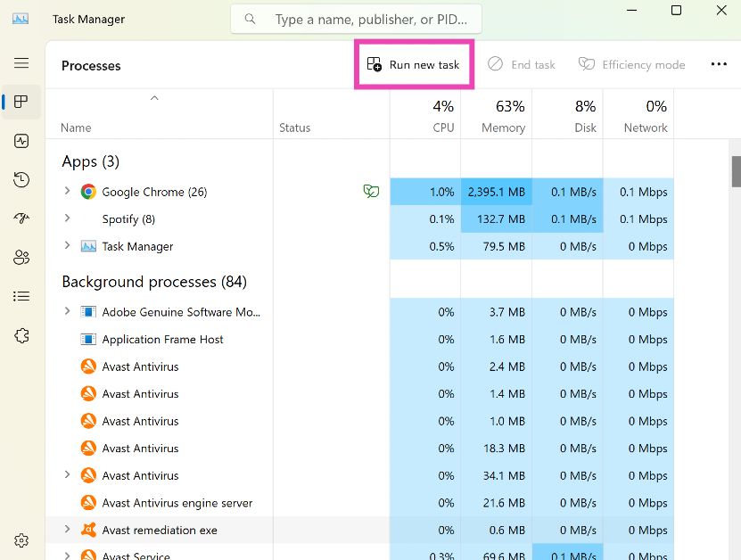This screenshot has height=560, width=741.
Task: Expand Adobe Genuine Software process entry
Action: point(67,311)
